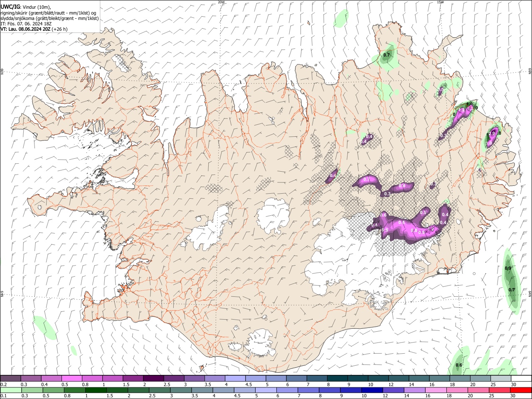This screenshot has width=532, height=399.
Task: Pick the crimson 25 swatch on rain scale
Action: point(500,390)
